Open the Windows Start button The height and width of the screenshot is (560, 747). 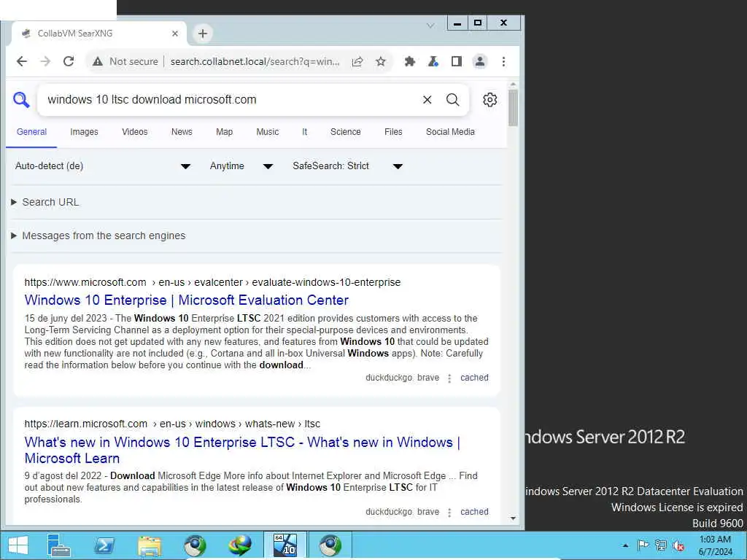(x=18, y=545)
